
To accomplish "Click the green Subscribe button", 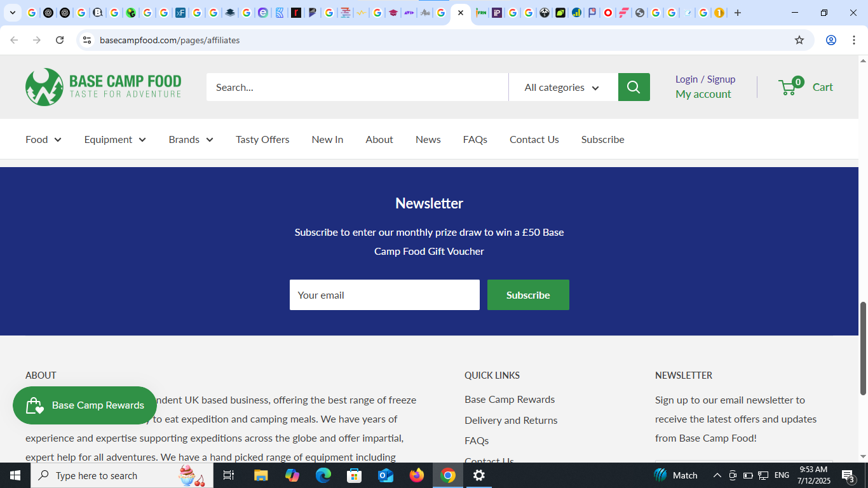I will (528, 295).
